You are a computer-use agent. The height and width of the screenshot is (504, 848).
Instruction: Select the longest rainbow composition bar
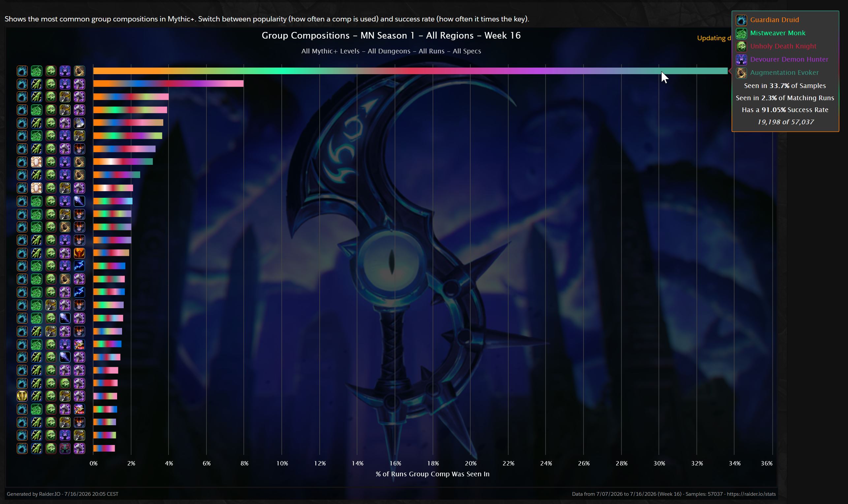click(410, 71)
